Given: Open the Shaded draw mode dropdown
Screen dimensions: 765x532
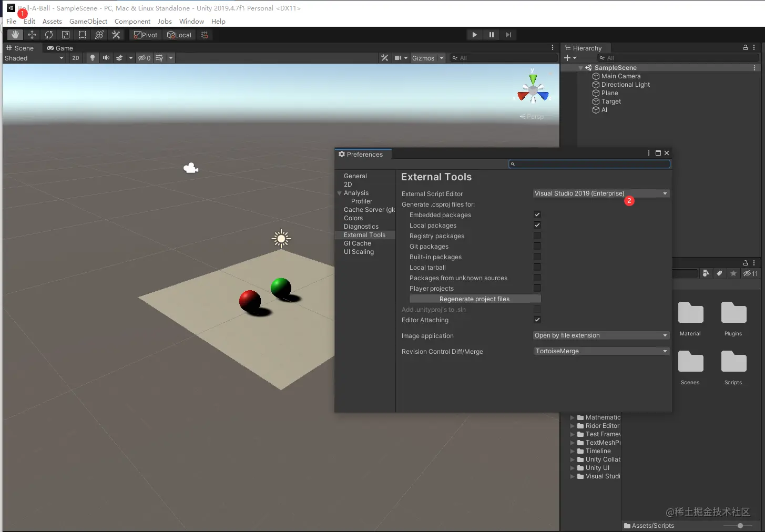Looking at the screenshot, I should tap(34, 58).
